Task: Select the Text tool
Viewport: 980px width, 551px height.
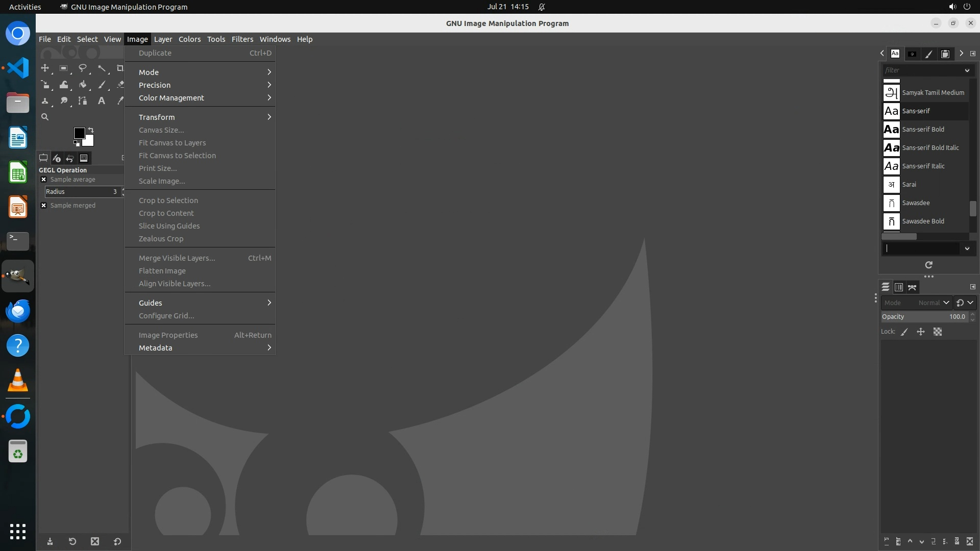Action: coord(102,101)
